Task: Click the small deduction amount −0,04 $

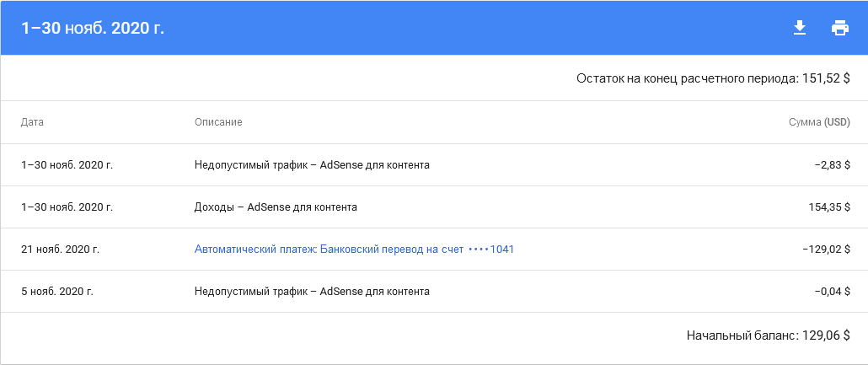Action: (x=833, y=292)
